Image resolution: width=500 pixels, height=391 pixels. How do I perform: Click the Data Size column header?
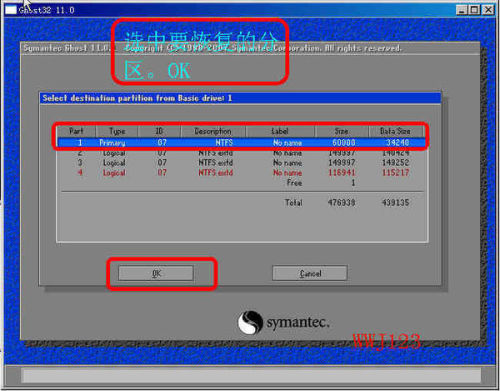point(396,131)
